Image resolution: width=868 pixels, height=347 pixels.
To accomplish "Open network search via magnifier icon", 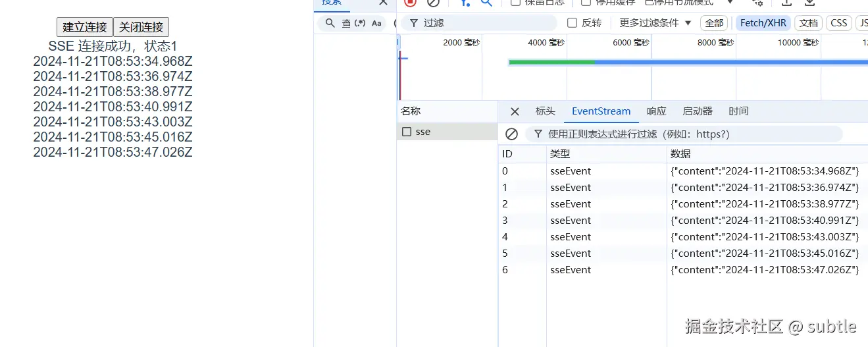I will tap(486, 3).
